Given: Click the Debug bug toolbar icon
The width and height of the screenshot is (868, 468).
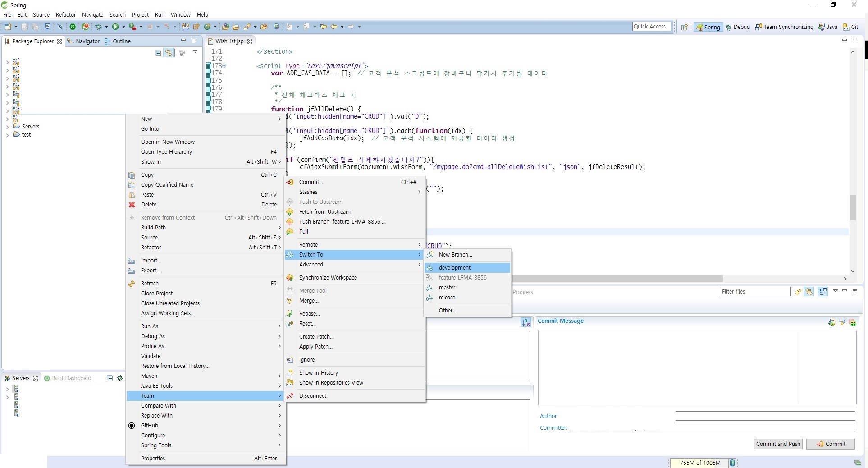Looking at the screenshot, I should click(x=98, y=27).
